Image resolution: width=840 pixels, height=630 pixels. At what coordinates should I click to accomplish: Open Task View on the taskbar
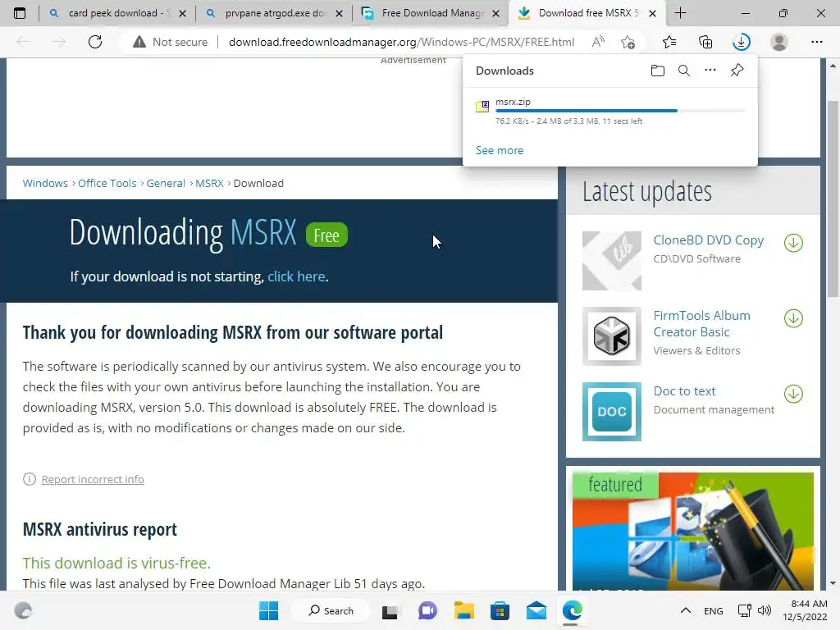click(390, 610)
